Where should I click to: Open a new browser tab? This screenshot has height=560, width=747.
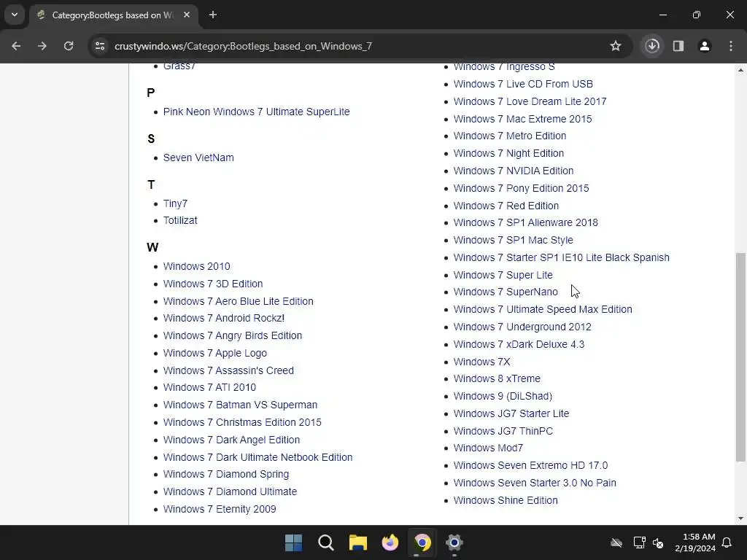pos(213,15)
